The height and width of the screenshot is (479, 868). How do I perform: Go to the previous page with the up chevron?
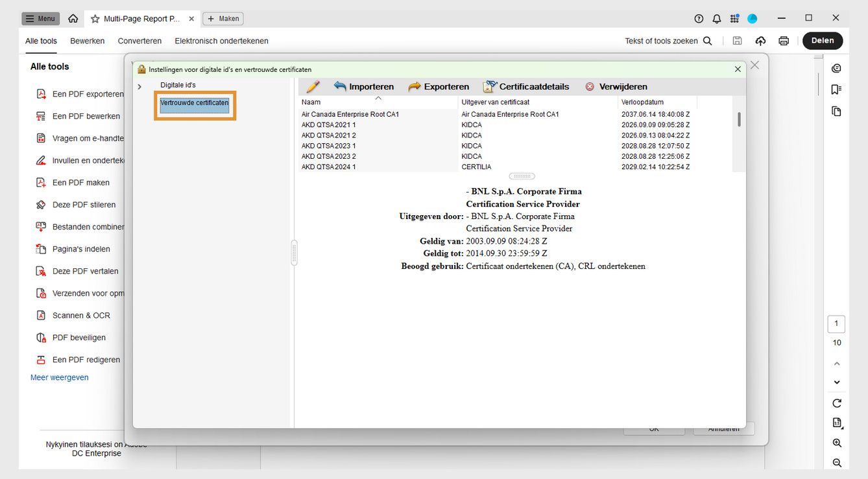tap(837, 364)
